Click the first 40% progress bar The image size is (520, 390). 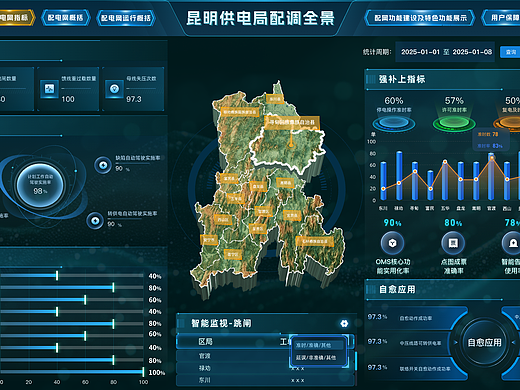(72, 275)
